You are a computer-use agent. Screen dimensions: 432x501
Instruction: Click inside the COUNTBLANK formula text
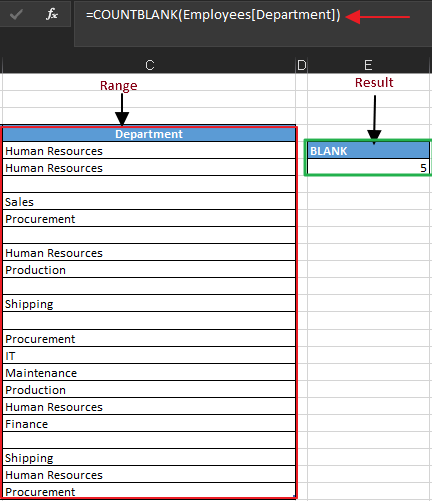pyautogui.click(x=213, y=15)
